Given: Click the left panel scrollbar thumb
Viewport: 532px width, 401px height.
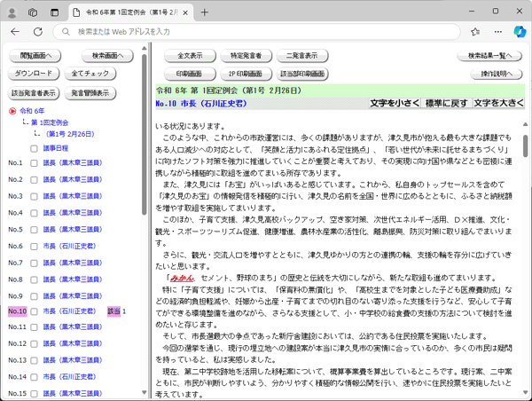Looking at the screenshot, I should (145, 135).
